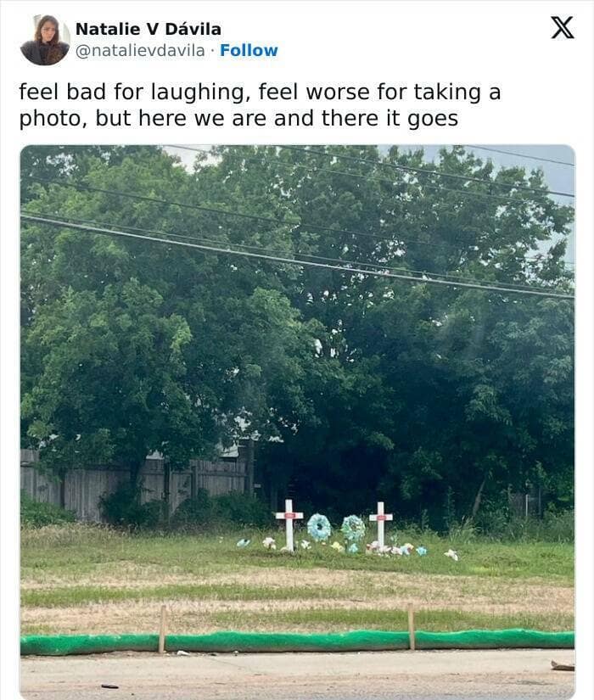
Task: Click 'there it goes' in tweet text
Action: [x=389, y=119]
